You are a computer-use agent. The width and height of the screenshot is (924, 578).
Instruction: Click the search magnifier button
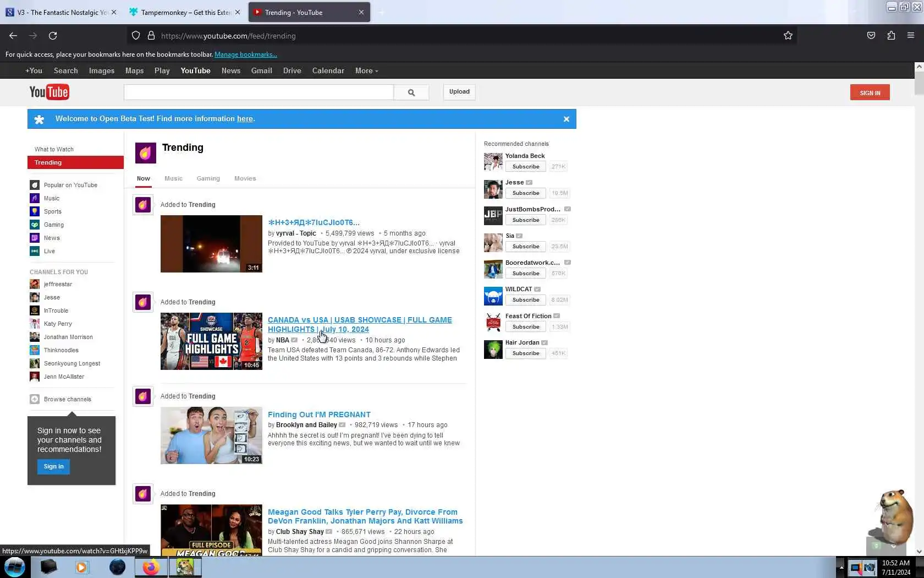tap(411, 92)
